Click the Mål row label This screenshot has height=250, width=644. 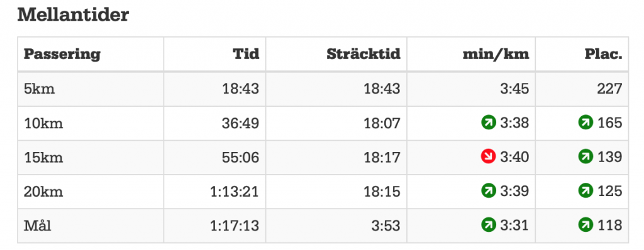37,225
